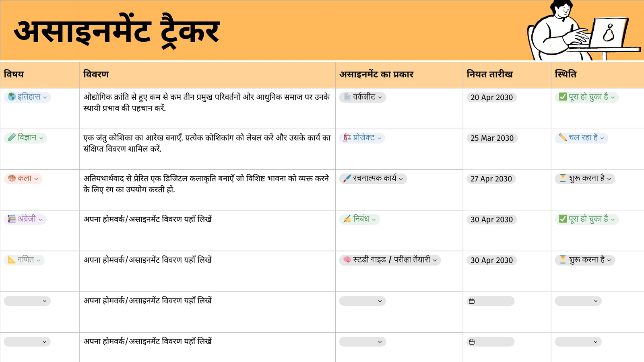644x362 pixels.
Task: Open स्टडी गाइड / परीक्षा तैयारी dropdown
Action: (390, 260)
